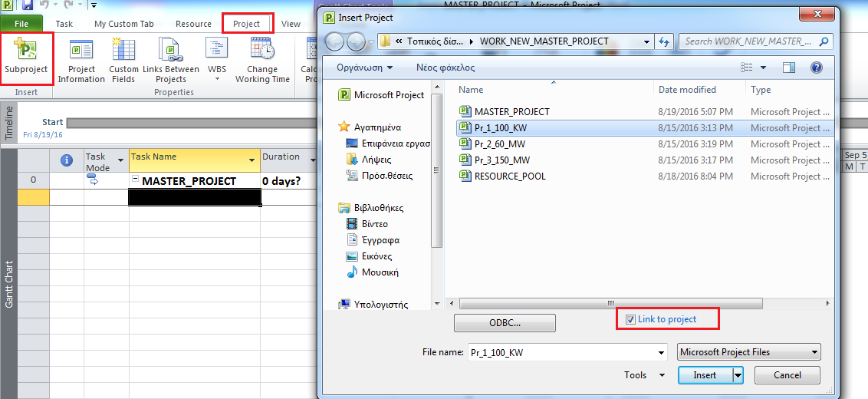Switch to the Resource ribbon tab
The height and width of the screenshot is (399, 868).
coord(193,24)
